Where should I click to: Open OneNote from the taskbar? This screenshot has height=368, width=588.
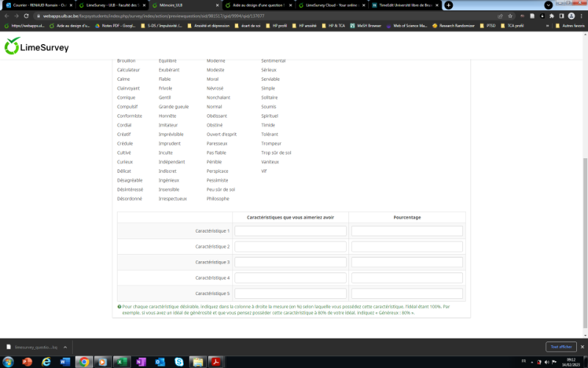click(140, 361)
